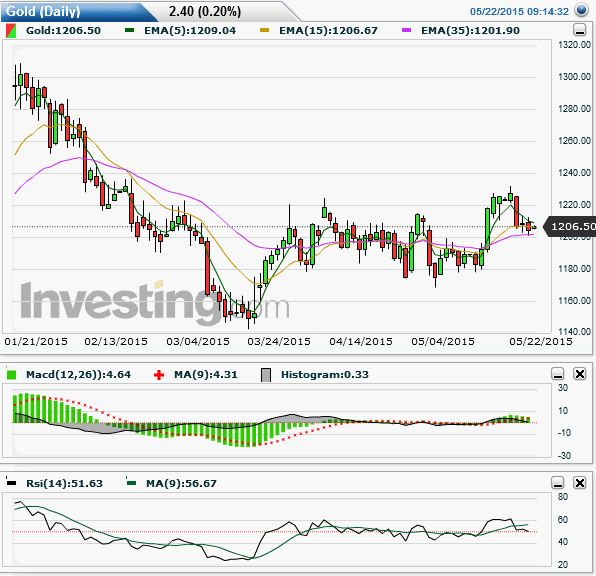Minimize the MACD indicator panel
596x576 pixels.
pos(558,374)
